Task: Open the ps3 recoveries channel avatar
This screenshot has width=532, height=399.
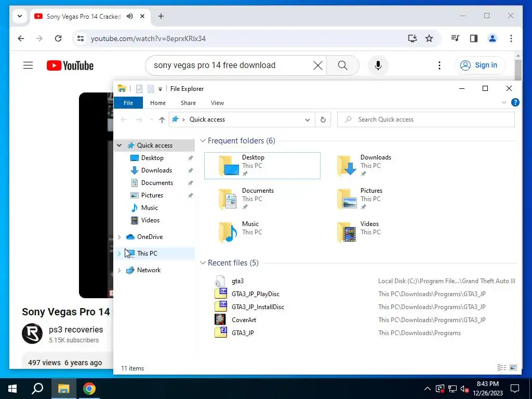Action: click(32, 334)
